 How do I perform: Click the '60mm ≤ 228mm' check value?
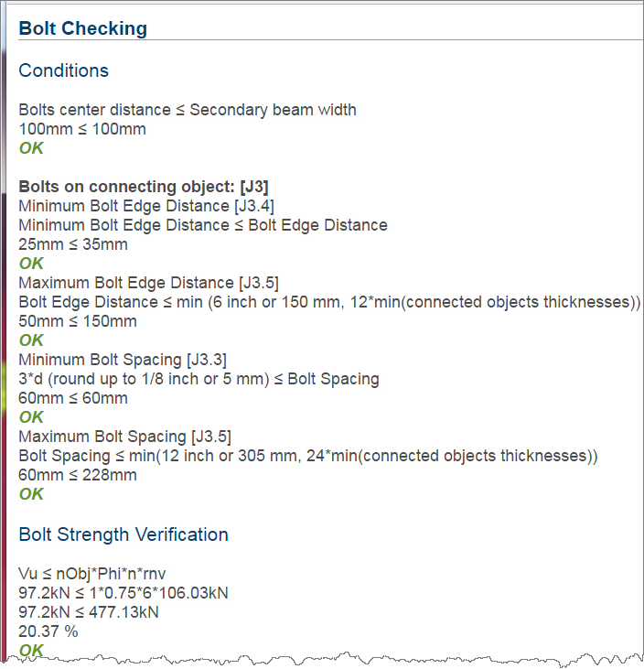click(x=78, y=475)
